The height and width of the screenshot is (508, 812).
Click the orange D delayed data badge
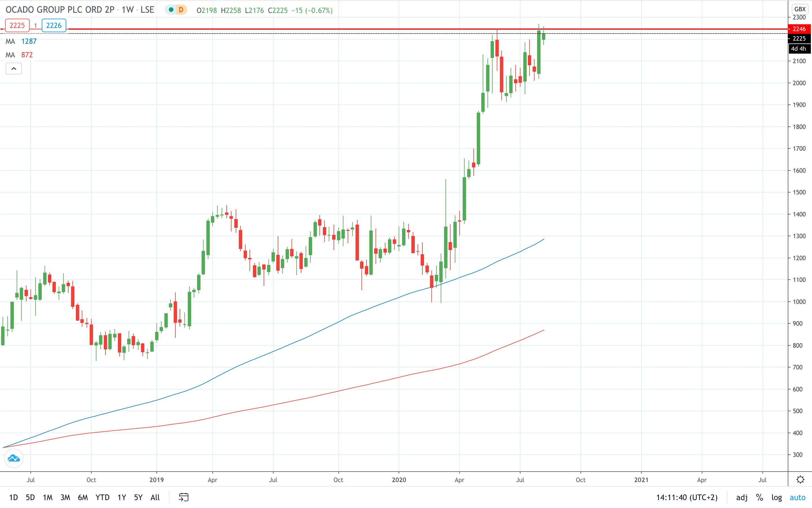(181, 10)
